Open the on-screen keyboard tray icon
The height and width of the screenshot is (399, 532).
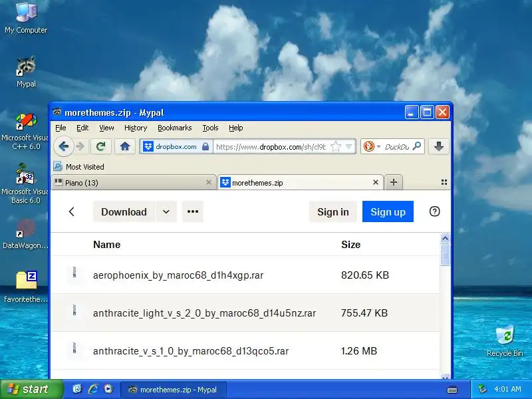pos(452,390)
